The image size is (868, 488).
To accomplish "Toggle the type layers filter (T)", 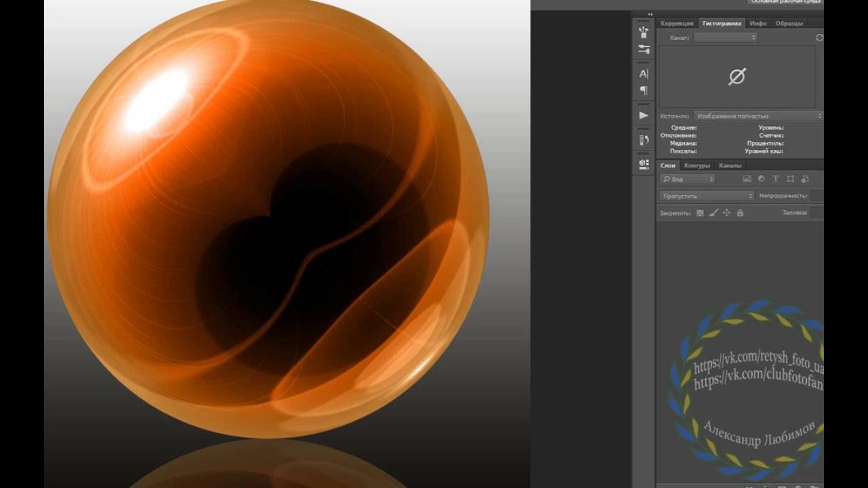I will (776, 179).
